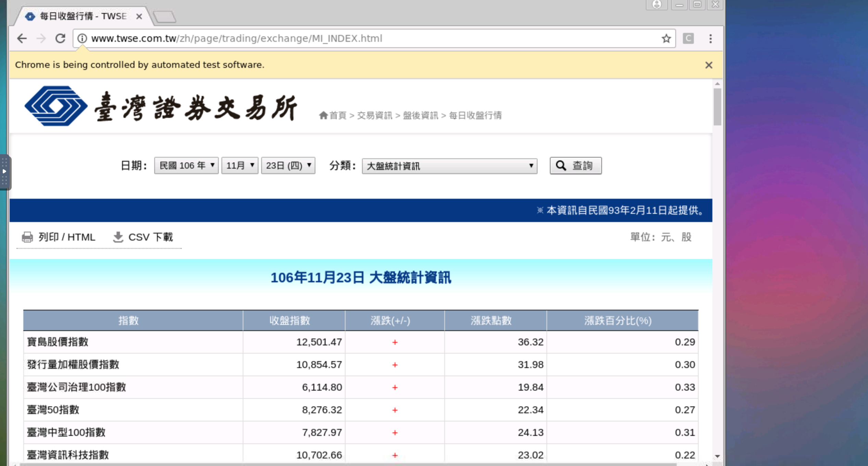Dismiss the automated test software banner
Viewport: 868px width, 466px height.
tap(709, 65)
